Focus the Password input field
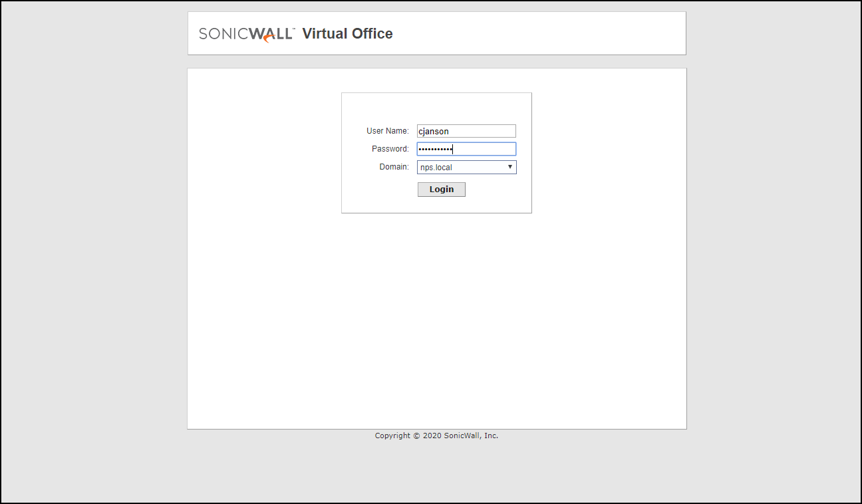The image size is (862, 504). [466, 149]
